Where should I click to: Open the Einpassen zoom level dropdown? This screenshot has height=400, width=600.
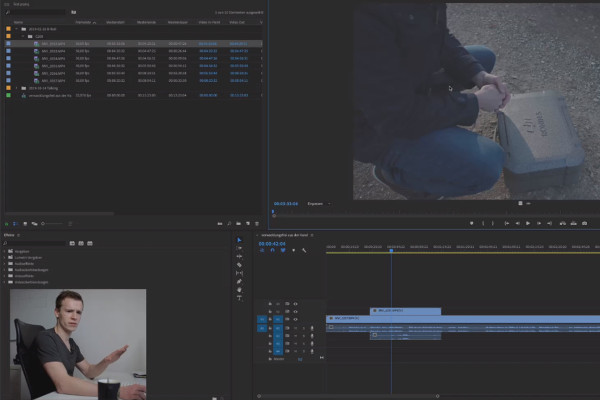[319, 204]
